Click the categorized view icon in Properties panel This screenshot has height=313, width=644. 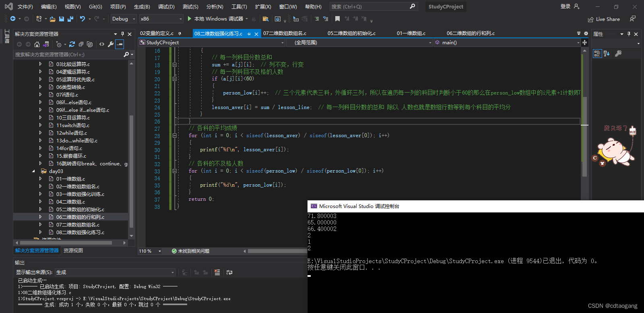(597, 54)
